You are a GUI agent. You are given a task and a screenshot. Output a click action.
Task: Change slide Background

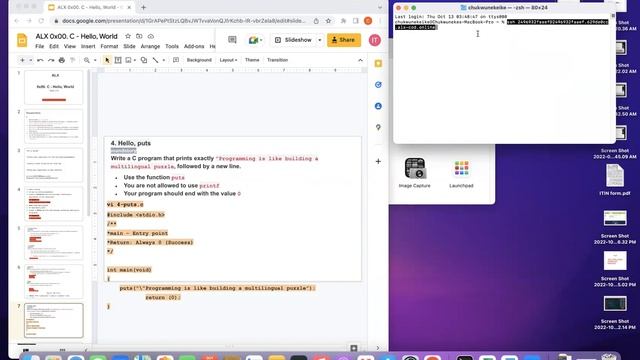pos(199,60)
